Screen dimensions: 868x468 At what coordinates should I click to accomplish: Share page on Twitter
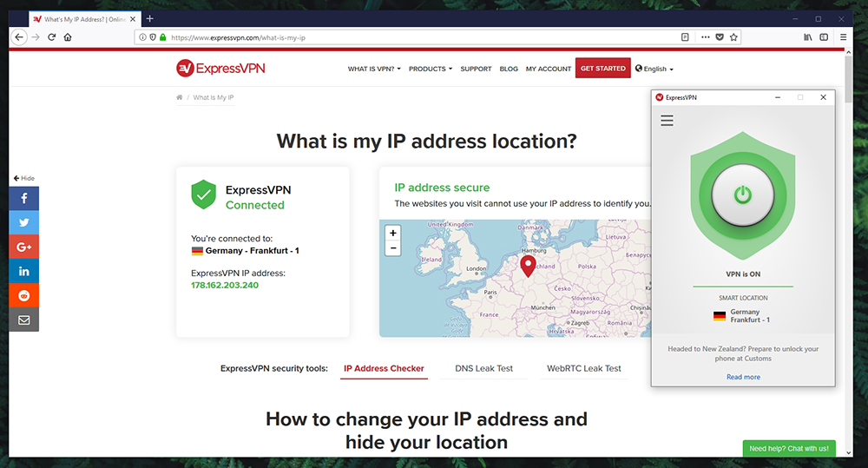coord(23,222)
